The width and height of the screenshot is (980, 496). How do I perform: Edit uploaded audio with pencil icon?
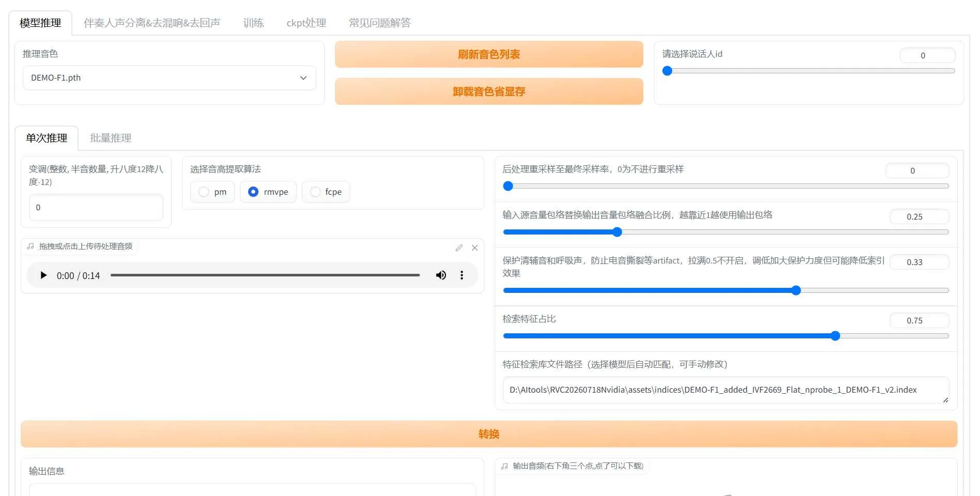459,248
